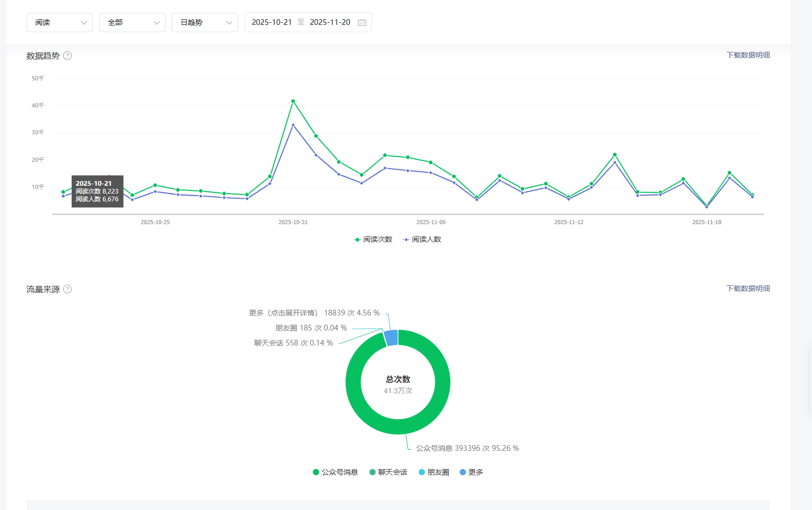Download 数据趋势 data details
Screen dimensions: 812x510
(x=748, y=55)
